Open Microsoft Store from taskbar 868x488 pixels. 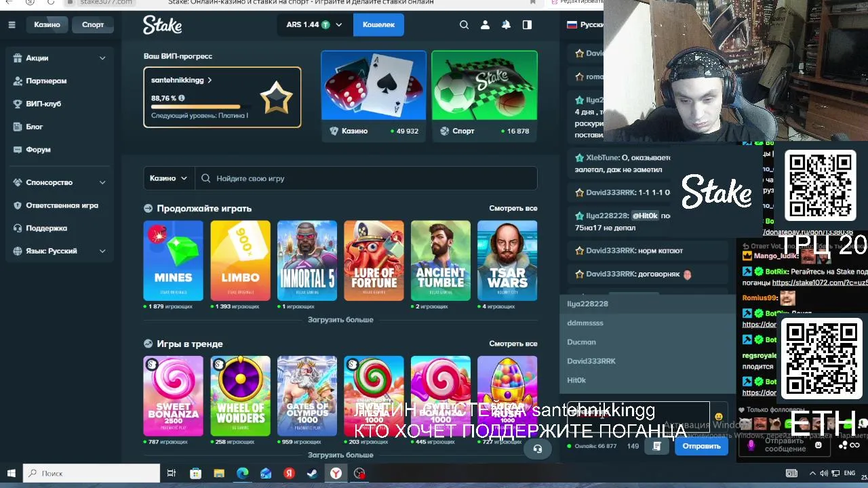click(195, 473)
